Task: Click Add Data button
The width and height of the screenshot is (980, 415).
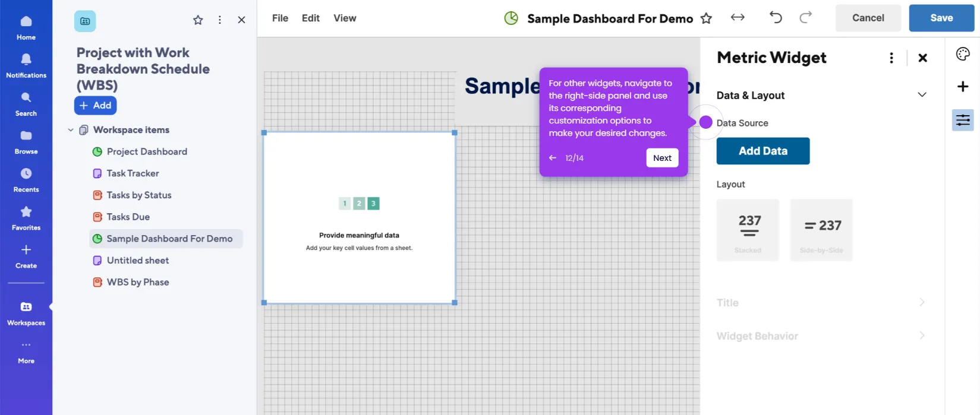Action: coord(763,151)
